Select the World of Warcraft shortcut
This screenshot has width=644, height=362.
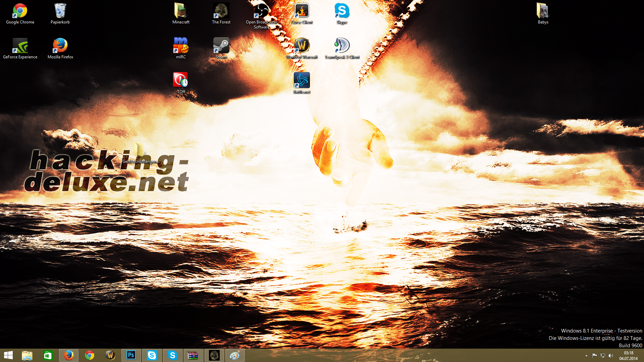point(302,46)
